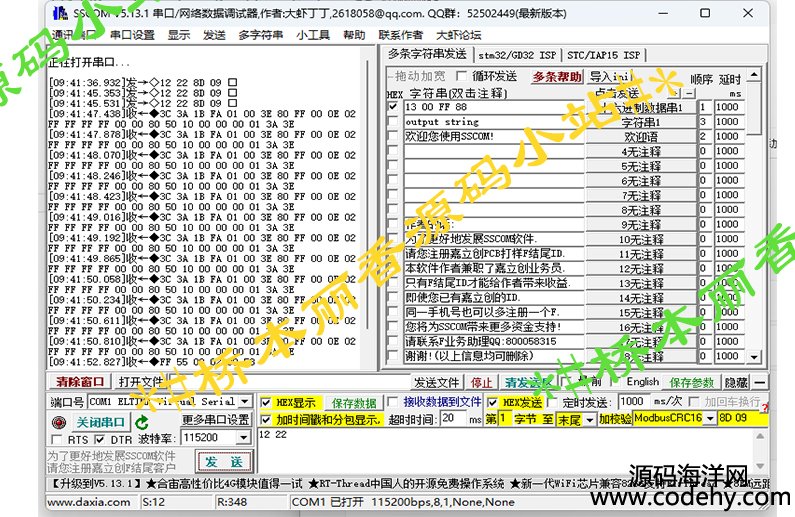Screen dimensions: 795x517
Task: Click the 清除窗口 button
Action: pyautogui.click(x=80, y=382)
